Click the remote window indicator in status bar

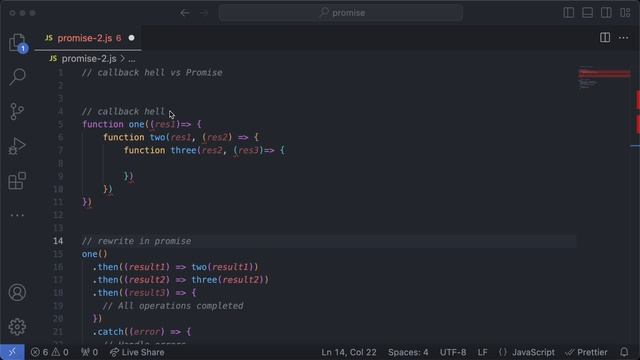[12, 352]
